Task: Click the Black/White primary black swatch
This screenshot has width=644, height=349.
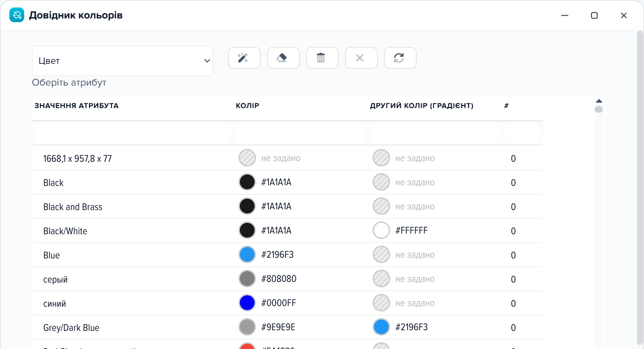Action: coord(247,231)
